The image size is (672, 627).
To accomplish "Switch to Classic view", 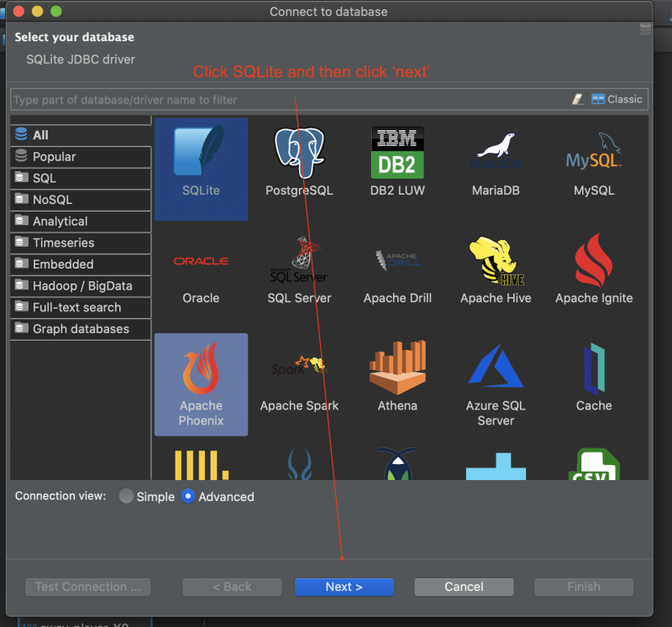I will point(617,99).
